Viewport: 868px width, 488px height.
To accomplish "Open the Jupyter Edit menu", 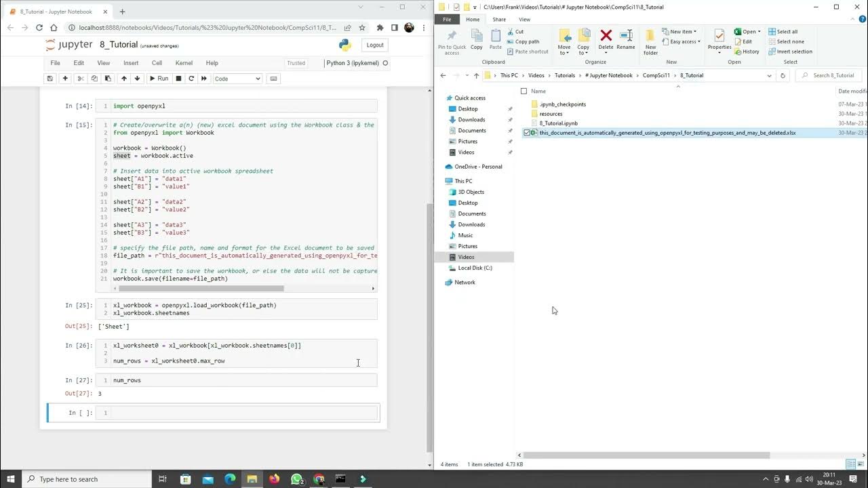I will 79,63.
